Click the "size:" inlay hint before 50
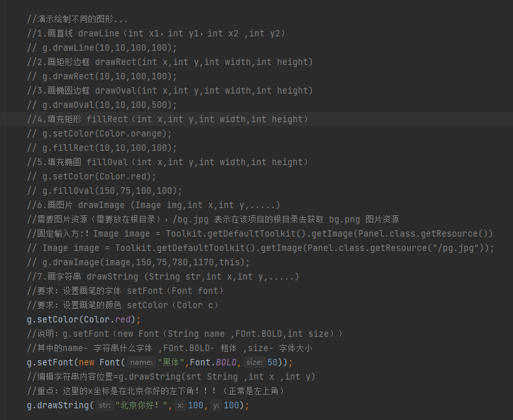Screen dimensions: 513x420 [x=254, y=363]
